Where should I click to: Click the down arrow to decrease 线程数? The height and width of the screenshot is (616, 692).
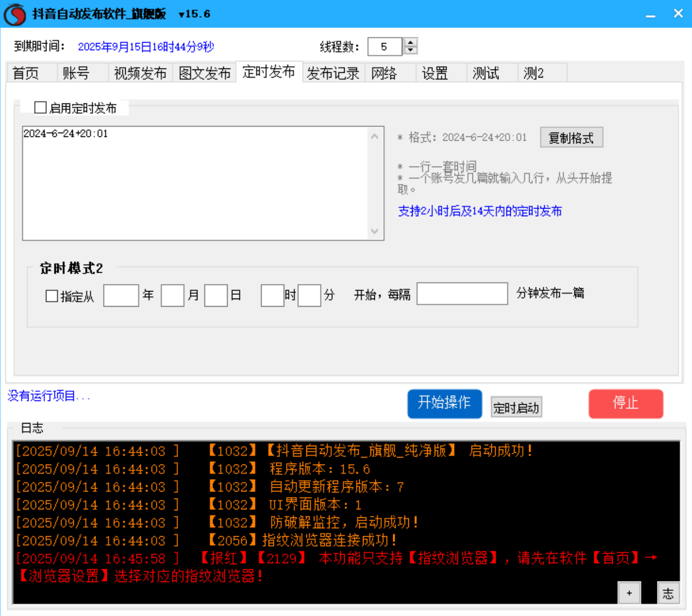(409, 51)
